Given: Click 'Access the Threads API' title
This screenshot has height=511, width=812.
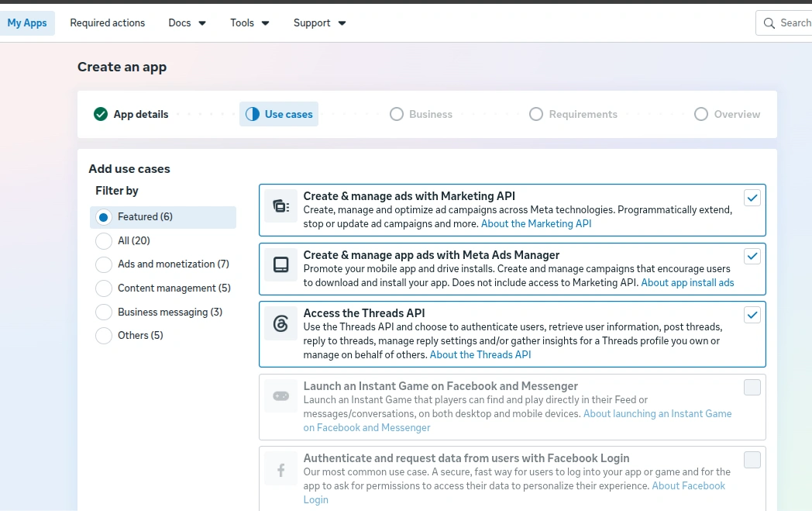Looking at the screenshot, I should tap(364, 313).
